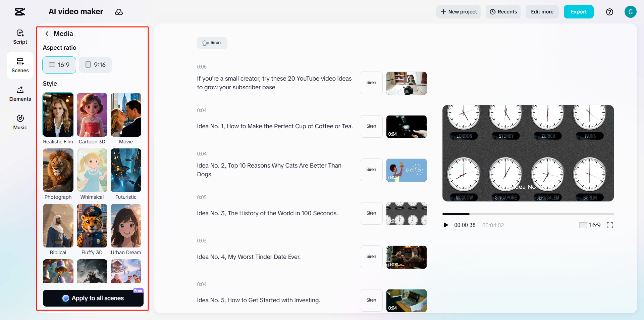Click the AI video maker title

76,12
